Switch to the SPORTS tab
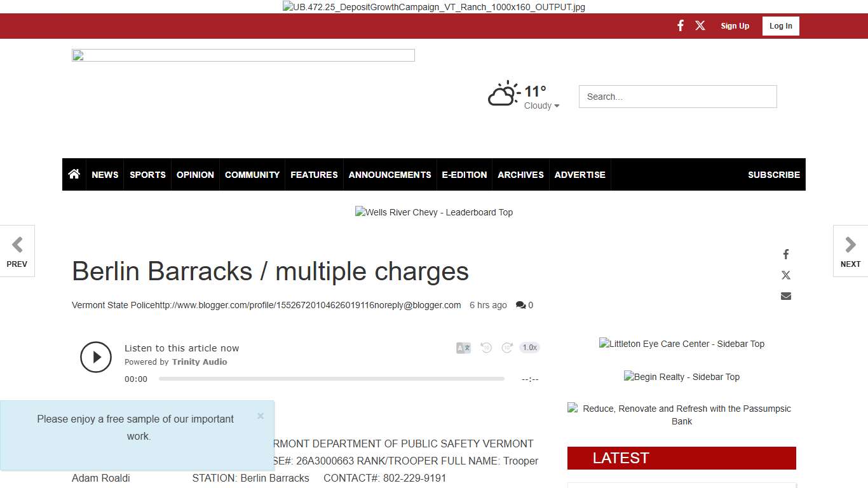The width and height of the screenshot is (868, 488). [x=147, y=174]
